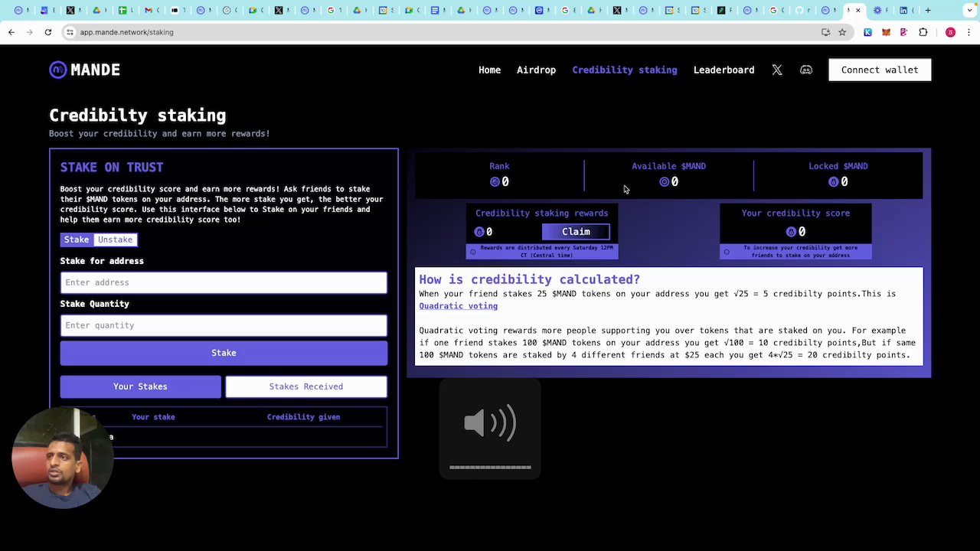Click the install app icon in address bar

(x=825, y=32)
